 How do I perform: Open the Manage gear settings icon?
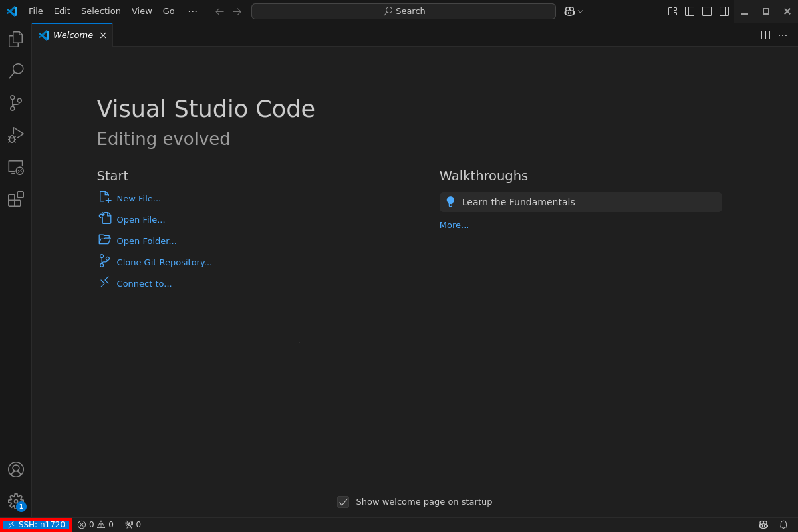pos(15,501)
